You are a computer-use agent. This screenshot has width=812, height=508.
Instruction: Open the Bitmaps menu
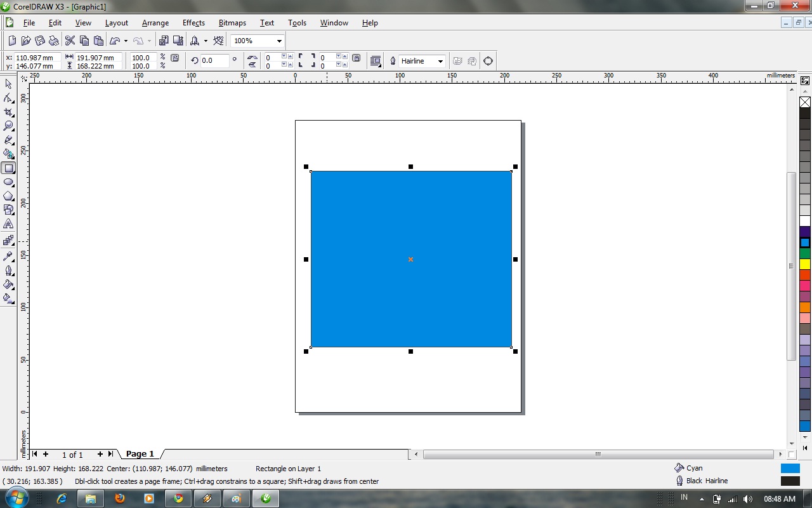[x=232, y=23]
